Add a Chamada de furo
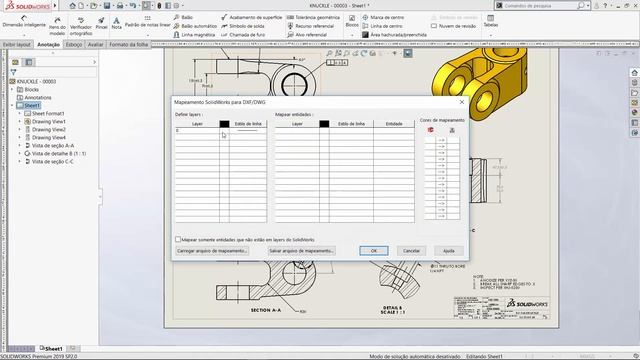 click(243, 35)
